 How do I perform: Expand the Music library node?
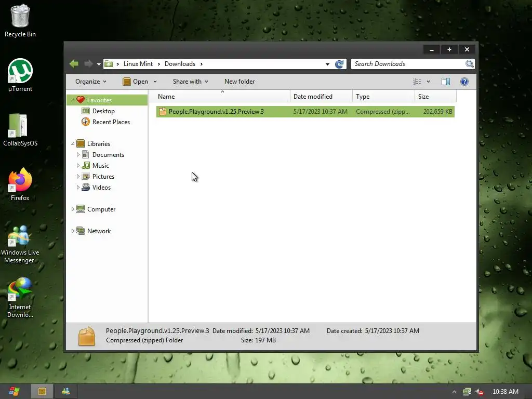[78, 166]
